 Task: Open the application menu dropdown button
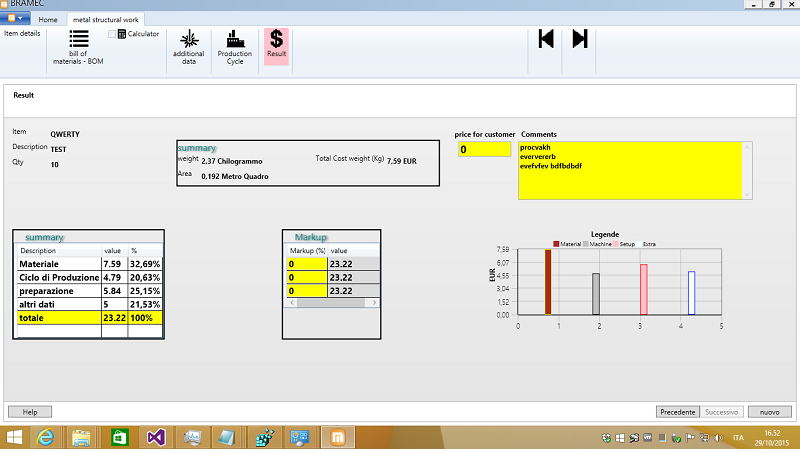click(x=15, y=18)
